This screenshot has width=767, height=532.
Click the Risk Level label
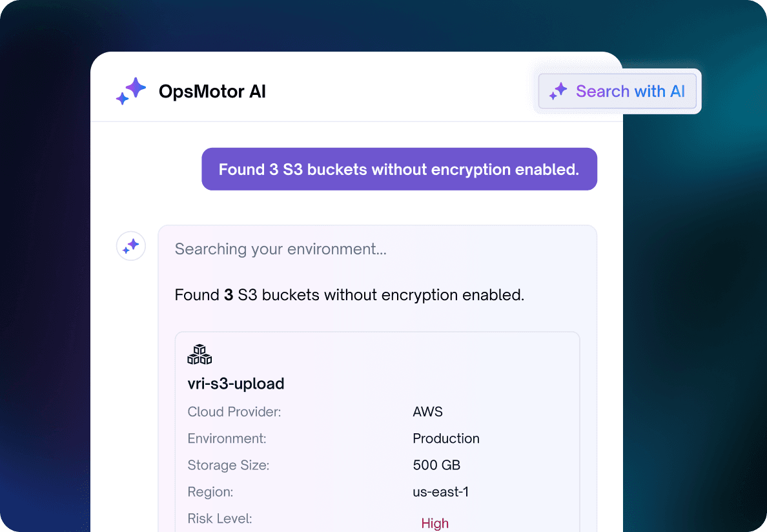[x=220, y=518]
